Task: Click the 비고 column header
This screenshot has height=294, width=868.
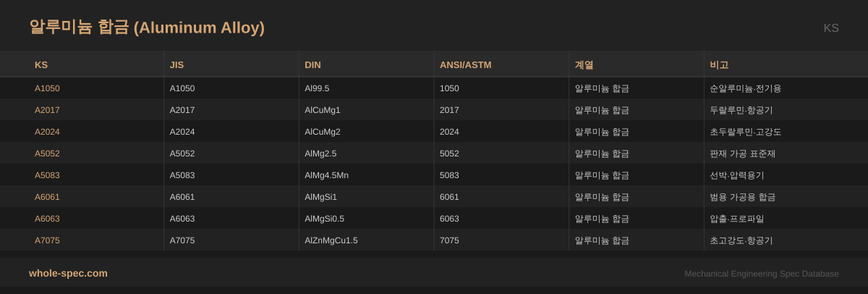Action: pos(719,64)
